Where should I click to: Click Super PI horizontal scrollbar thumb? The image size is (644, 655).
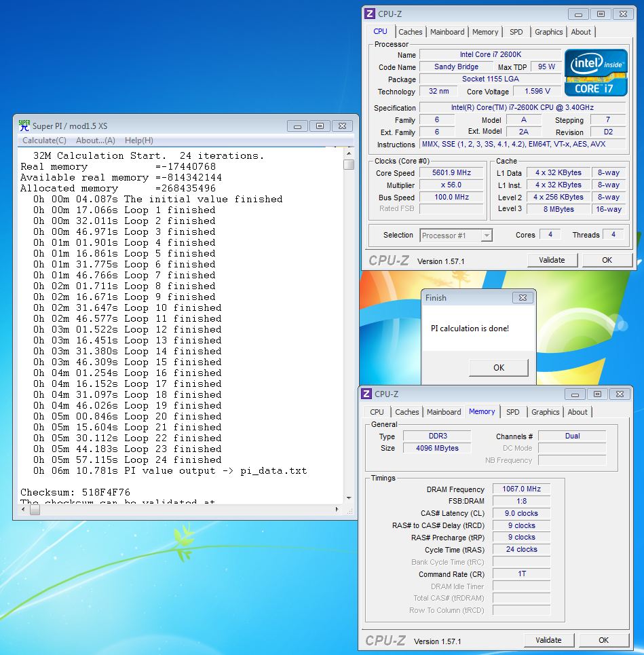35,510
